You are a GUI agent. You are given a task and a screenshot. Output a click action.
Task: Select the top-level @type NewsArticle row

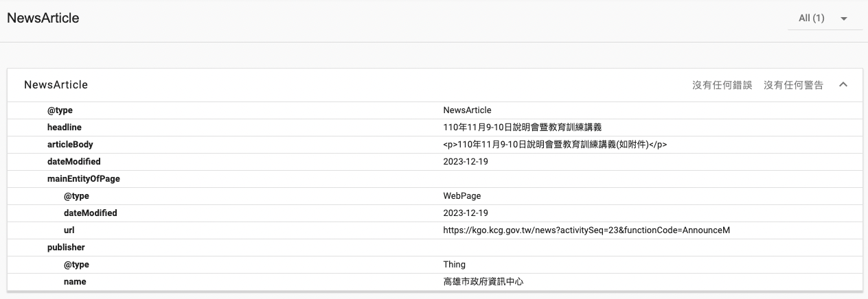(x=60, y=110)
